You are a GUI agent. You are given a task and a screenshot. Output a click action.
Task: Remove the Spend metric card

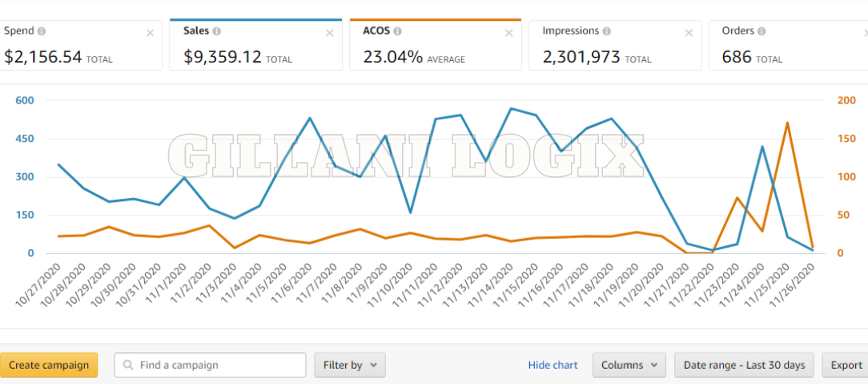(x=150, y=33)
